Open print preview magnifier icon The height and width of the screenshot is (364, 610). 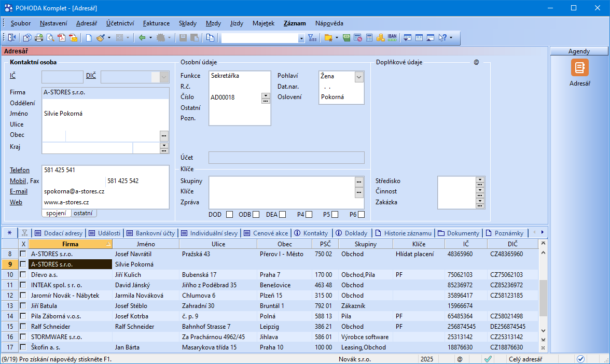pos(50,38)
